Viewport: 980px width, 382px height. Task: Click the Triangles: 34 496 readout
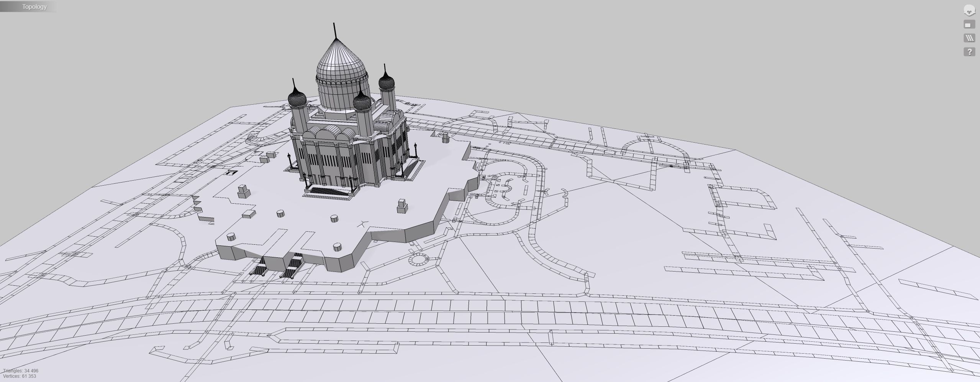pyautogui.click(x=21, y=371)
